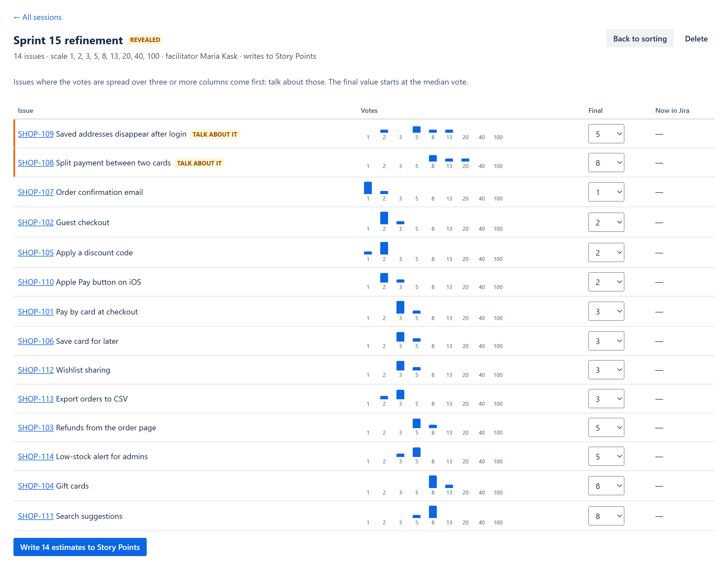Change Final value for Gift cards

(606, 486)
